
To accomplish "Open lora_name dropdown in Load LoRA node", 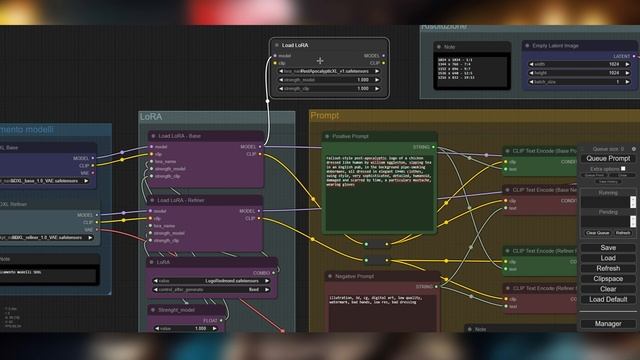I will [x=329, y=71].
